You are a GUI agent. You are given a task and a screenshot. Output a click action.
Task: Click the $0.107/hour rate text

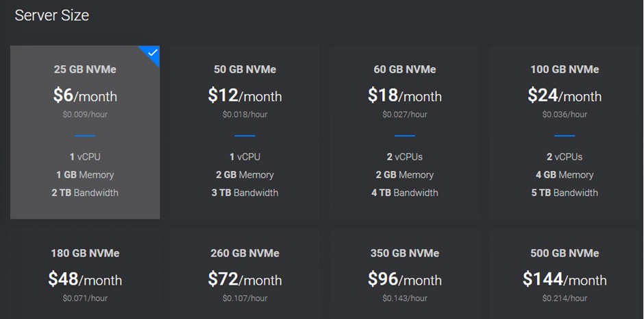[245, 298]
